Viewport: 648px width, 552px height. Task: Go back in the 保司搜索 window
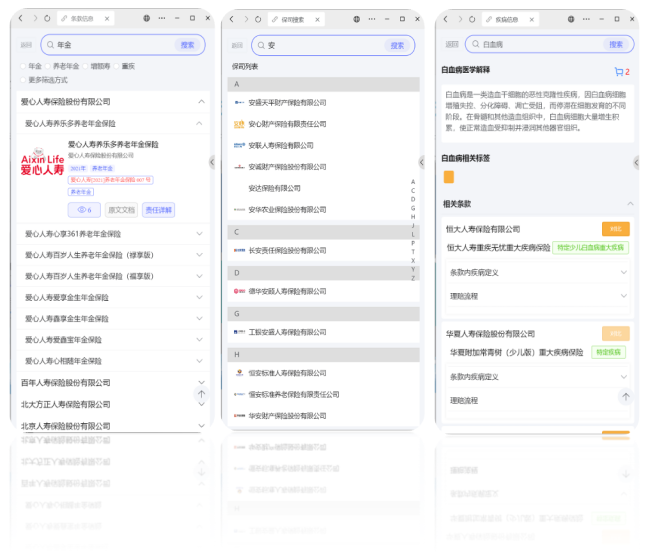(231, 19)
